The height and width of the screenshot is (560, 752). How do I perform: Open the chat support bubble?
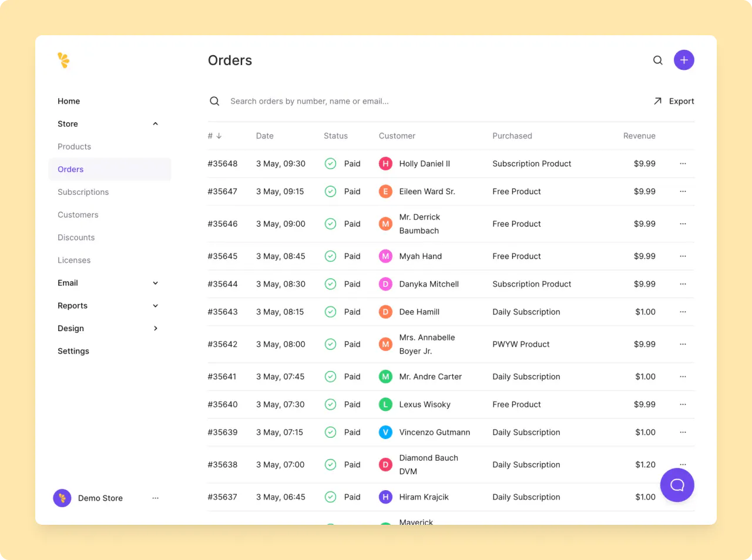[x=677, y=485]
